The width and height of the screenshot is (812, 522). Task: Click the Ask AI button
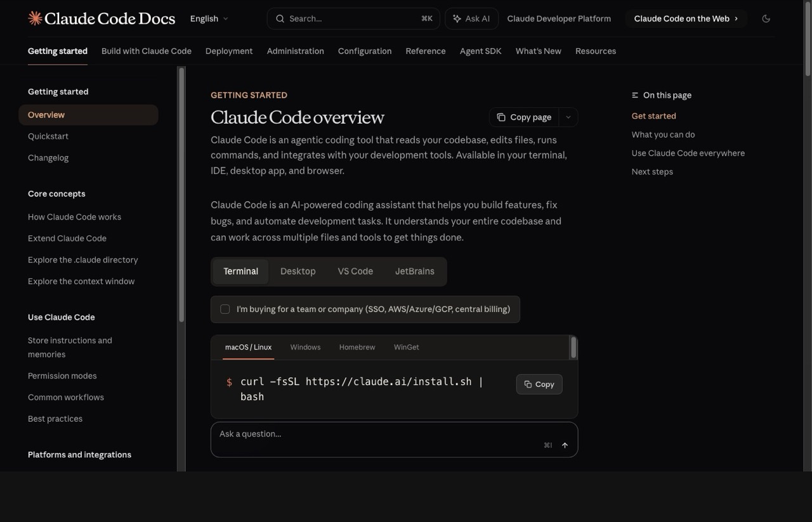(471, 18)
